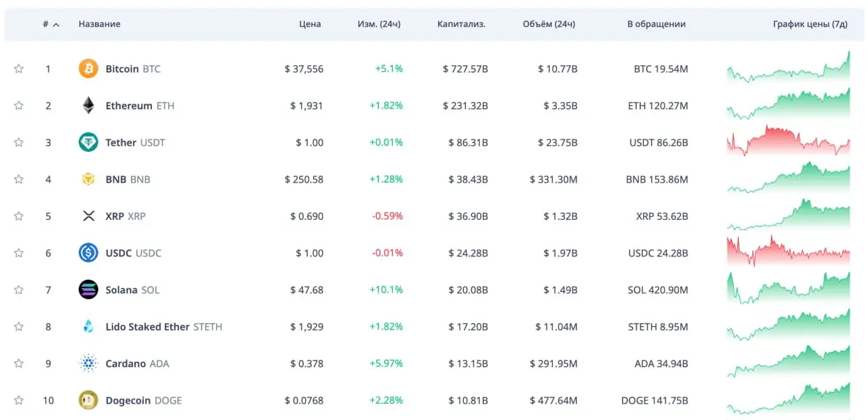
Task: Open the Dogecoin coin page link
Action: tap(144, 400)
